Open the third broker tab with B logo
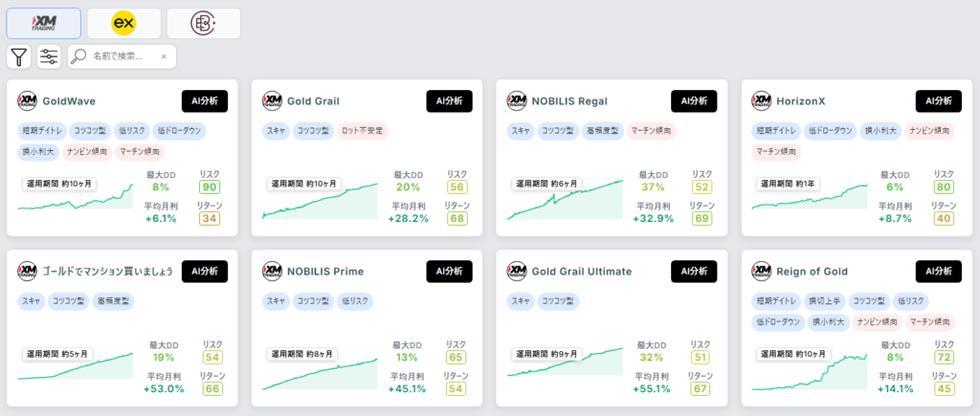 (203, 24)
